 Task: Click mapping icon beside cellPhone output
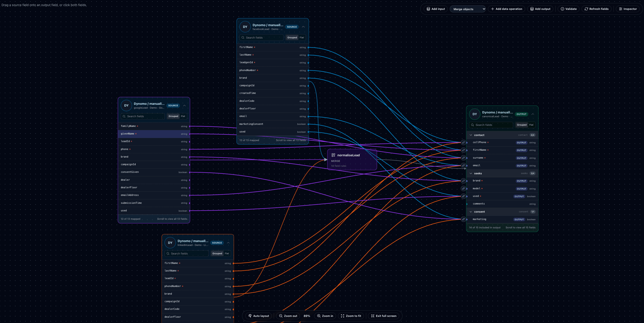tap(463, 143)
